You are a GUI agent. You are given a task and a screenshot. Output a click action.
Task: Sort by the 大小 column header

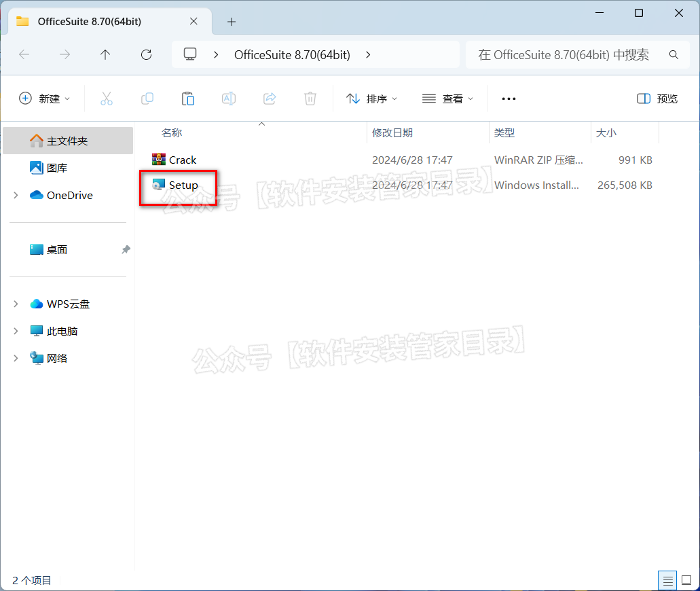point(606,132)
